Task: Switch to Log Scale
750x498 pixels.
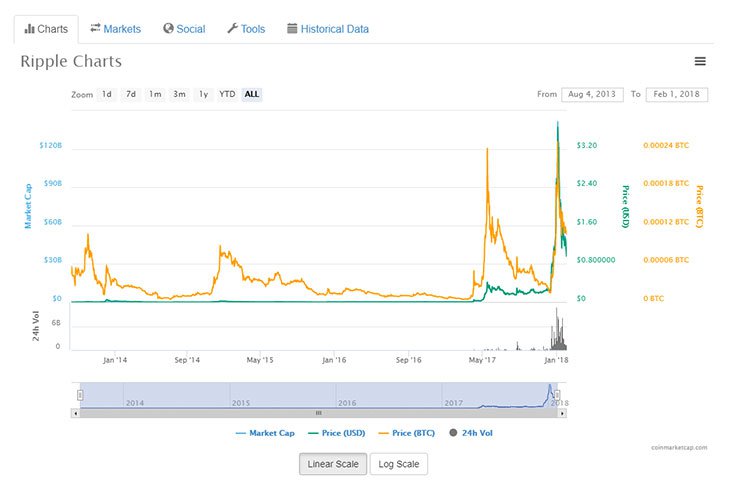Action: tap(399, 464)
